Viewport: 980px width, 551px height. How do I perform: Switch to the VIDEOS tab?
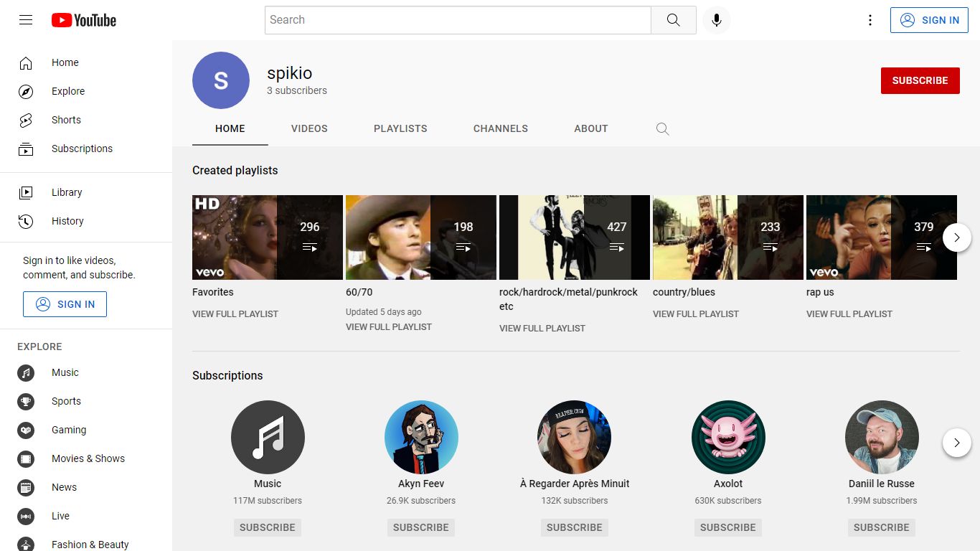tap(309, 129)
